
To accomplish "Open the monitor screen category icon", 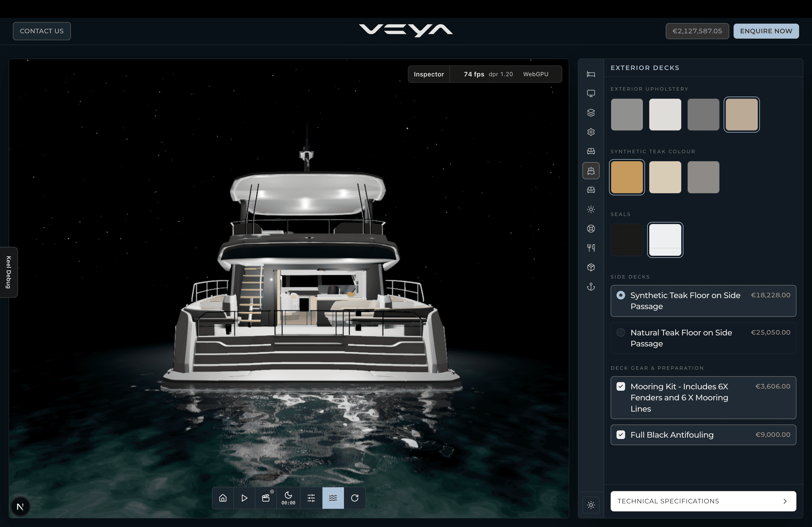I will 591,93.
